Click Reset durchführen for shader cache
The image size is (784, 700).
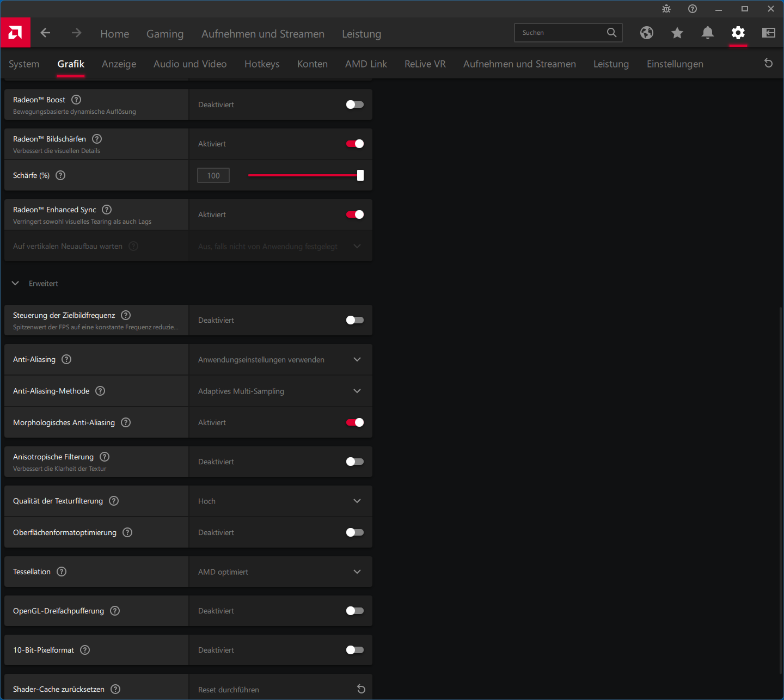(x=280, y=689)
